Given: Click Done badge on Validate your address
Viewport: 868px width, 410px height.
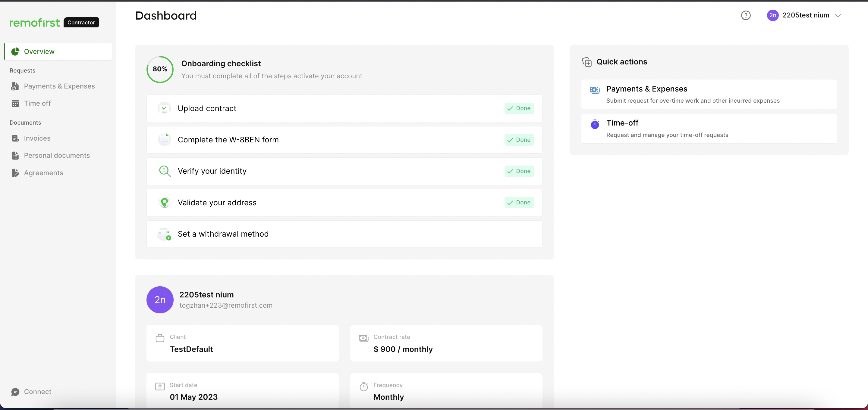Looking at the screenshot, I should click(x=519, y=202).
